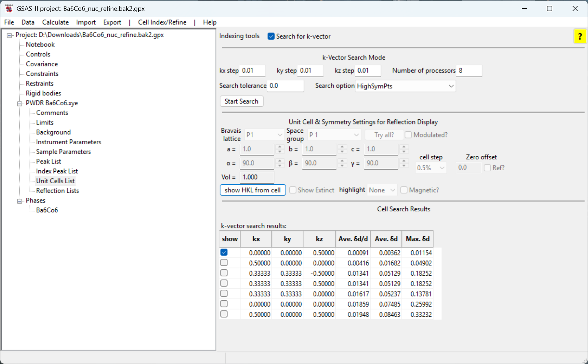Image resolution: width=588 pixels, height=364 pixels.
Task: Increase the γ angle with up arrow
Action: click(x=404, y=161)
